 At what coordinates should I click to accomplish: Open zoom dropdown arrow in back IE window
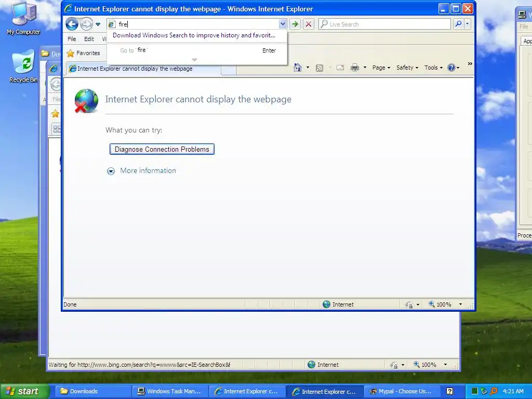click(445, 365)
